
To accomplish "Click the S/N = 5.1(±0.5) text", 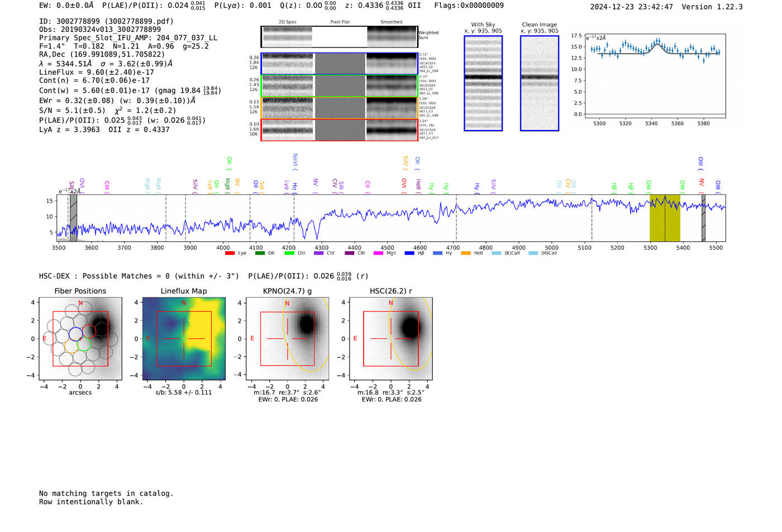I will coord(72,111).
